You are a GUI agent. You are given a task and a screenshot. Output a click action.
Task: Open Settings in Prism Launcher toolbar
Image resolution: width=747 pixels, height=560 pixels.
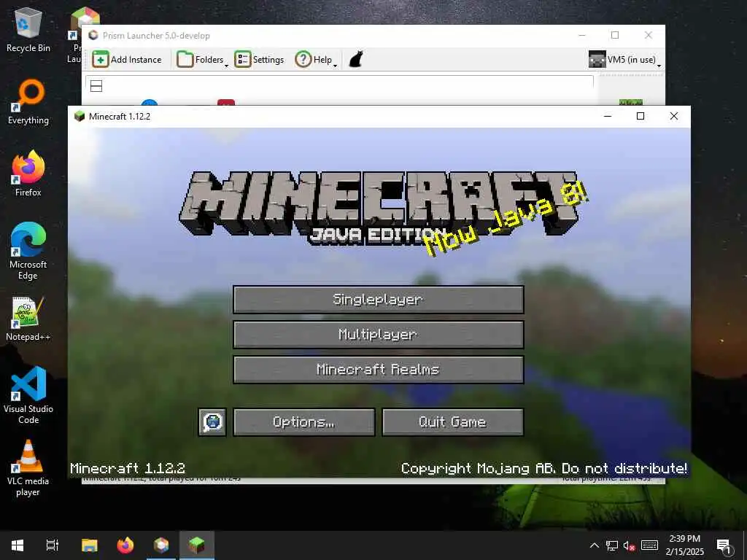260,60
